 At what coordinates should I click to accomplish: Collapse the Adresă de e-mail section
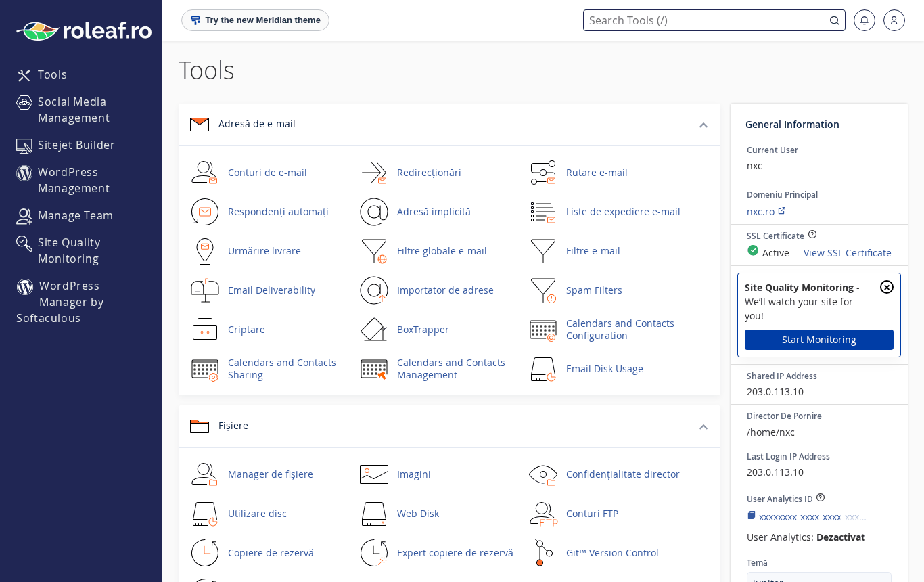(x=703, y=125)
